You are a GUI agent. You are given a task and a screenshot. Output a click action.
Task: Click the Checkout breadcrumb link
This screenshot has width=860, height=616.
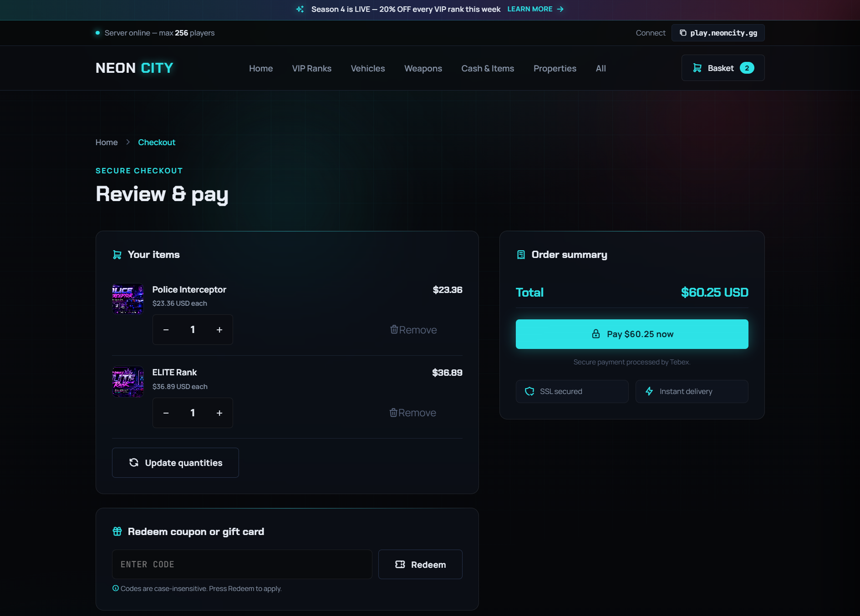pos(157,142)
